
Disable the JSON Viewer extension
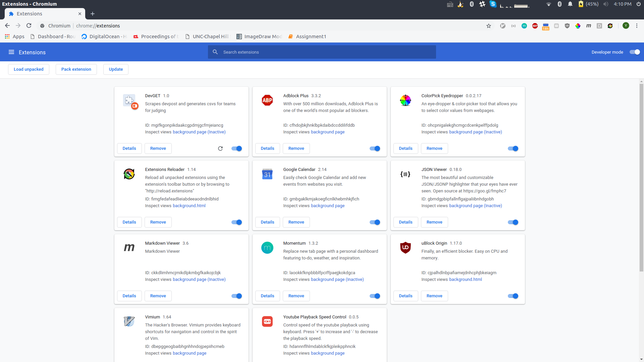click(513, 222)
